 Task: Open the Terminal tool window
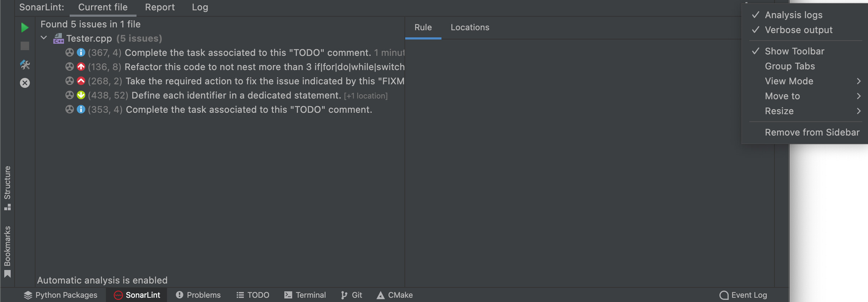(x=305, y=295)
